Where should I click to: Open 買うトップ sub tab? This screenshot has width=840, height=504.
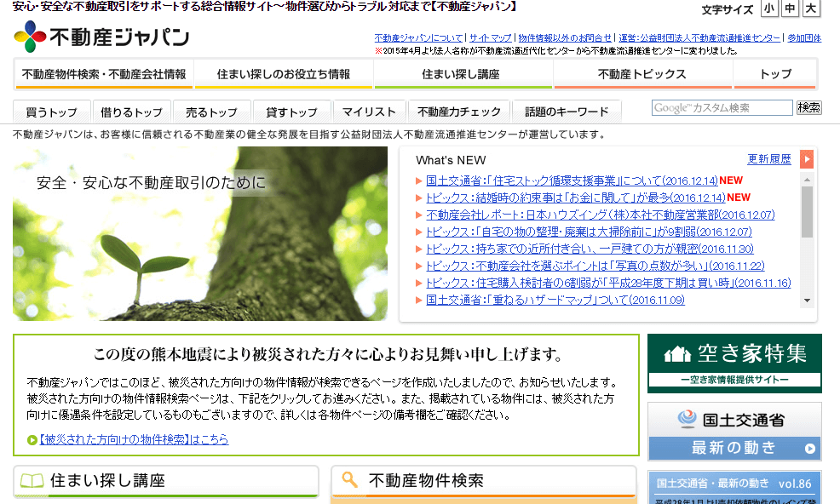51,112
